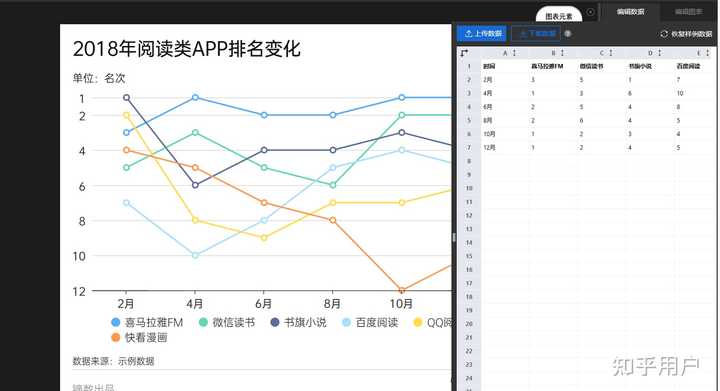Screen dimensions: 720x391
Task: Select column D header letter
Action: [x=650, y=53]
